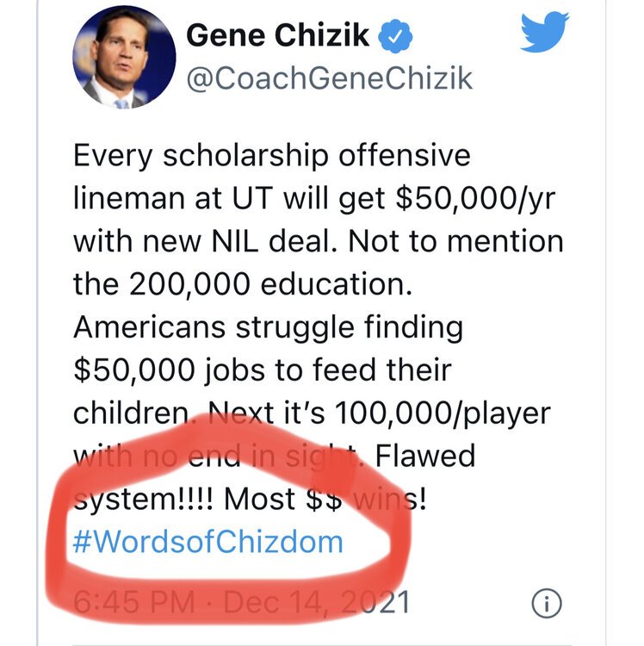Click the "Americans struggle finding" line

pos(268,326)
